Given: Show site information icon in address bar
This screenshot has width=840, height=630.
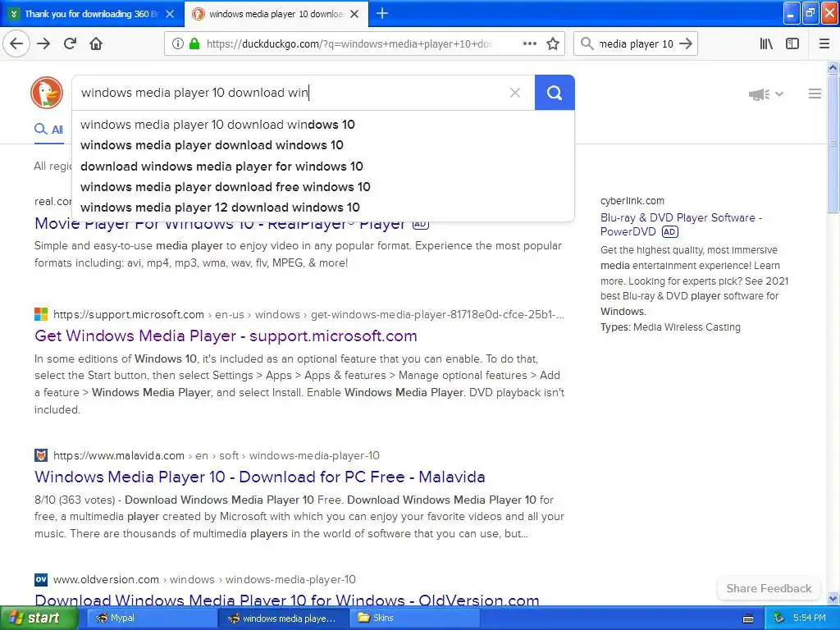Looking at the screenshot, I should tap(177, 43).
